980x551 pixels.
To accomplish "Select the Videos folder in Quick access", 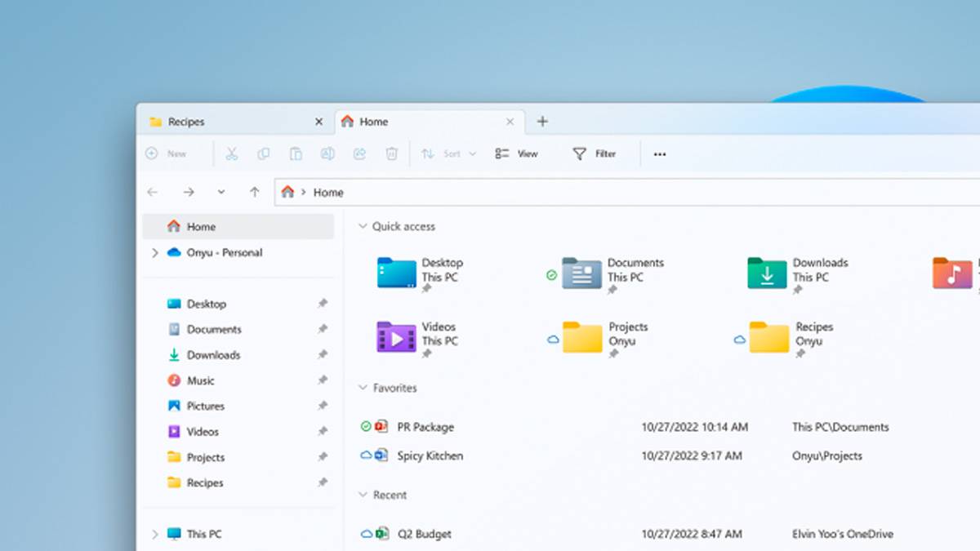I will (418, 337).
